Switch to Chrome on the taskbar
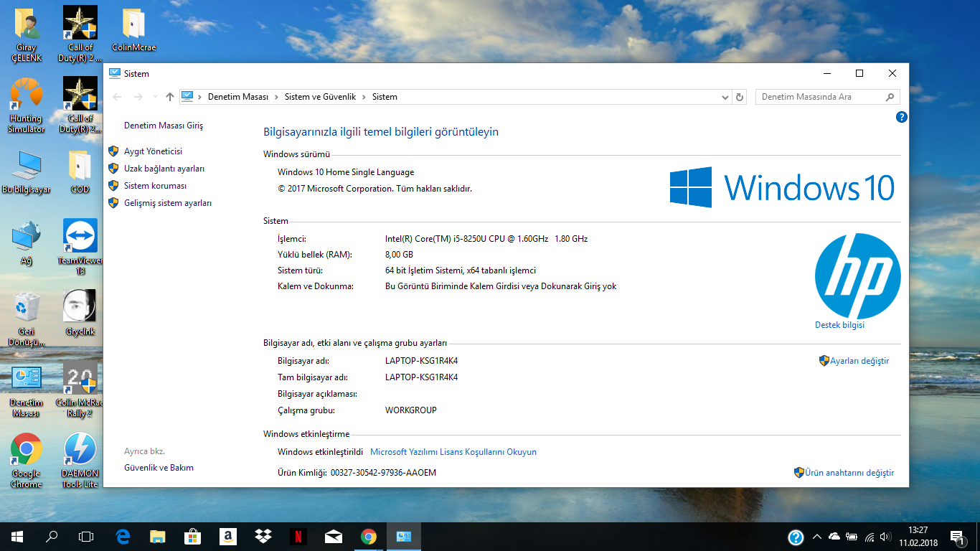The height and width of the screenshot is (551, 980). 369,537
